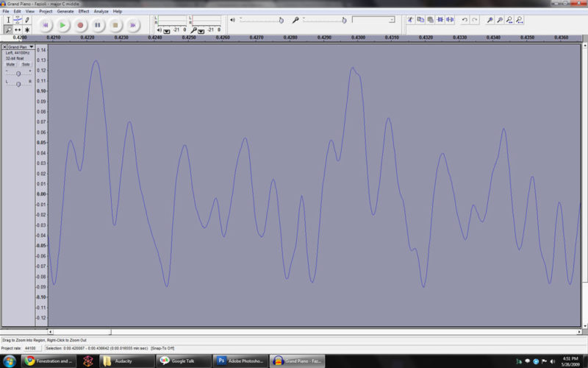Click the Cut scissors icon
The image size is (588, 368).
point(410,21)
